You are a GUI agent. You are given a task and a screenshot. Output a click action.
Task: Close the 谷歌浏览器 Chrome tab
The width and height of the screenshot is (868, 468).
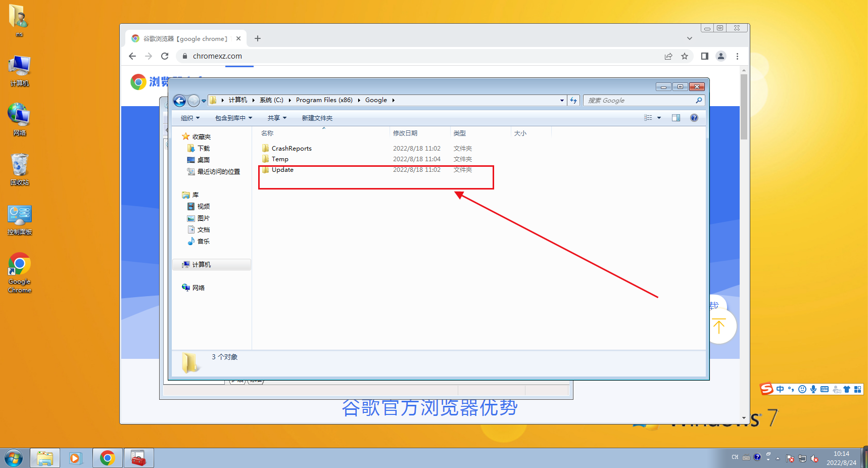pos(238,38)
